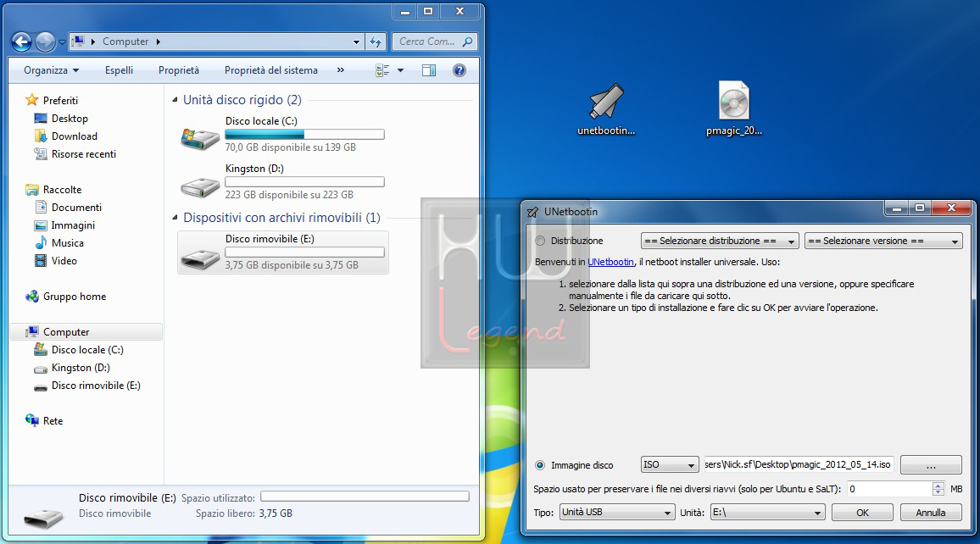Open Risorse recenti in the sidebar
The height and width of the screenshot is (544, 980).
coord(84,154)
